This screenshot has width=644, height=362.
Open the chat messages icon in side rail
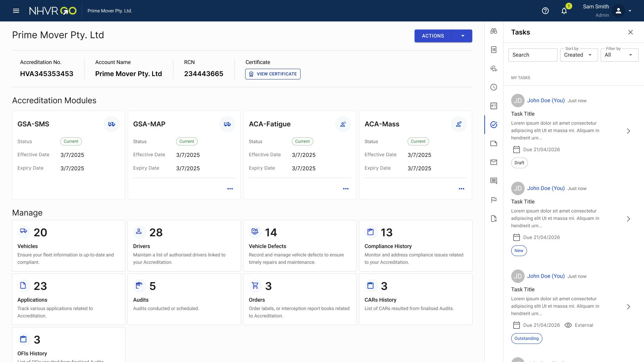494,181
